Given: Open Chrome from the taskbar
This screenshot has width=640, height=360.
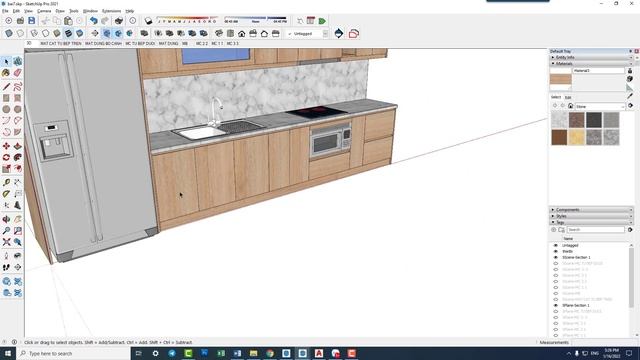Looking at the screenshot, I should coord(270,353).
